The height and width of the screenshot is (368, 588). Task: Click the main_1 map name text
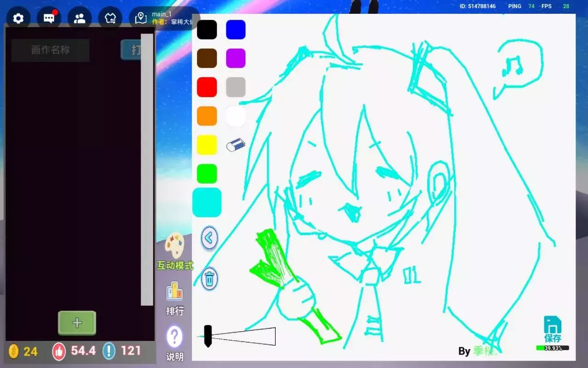[162, 14]
